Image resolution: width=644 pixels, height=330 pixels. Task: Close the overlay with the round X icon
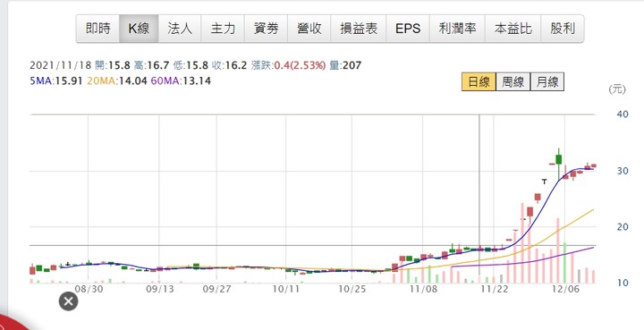(x=69, y=301)
